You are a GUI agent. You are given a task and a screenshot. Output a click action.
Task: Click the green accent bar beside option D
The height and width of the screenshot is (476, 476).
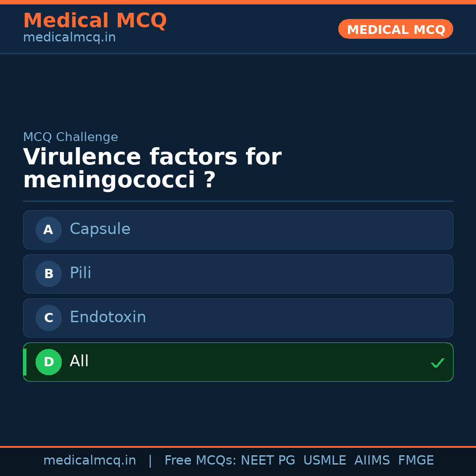[x=24, y=362]
